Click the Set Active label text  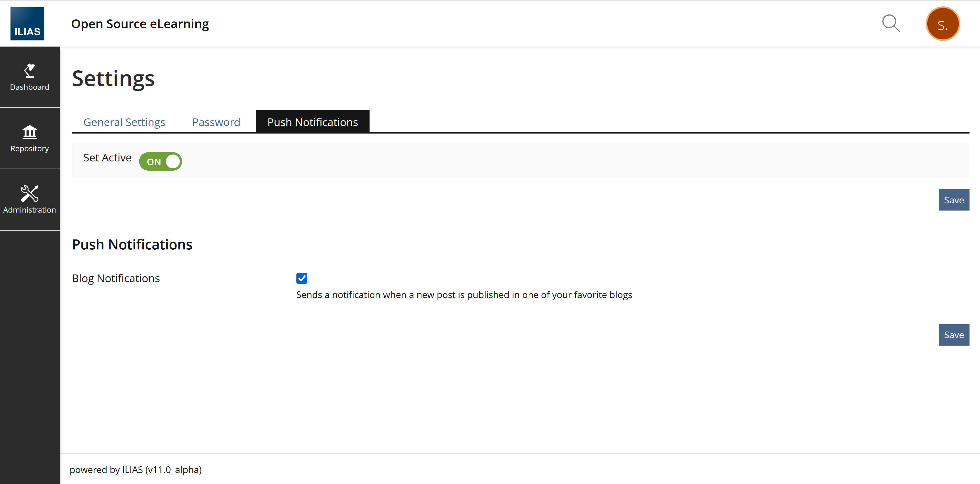point(107,158)
